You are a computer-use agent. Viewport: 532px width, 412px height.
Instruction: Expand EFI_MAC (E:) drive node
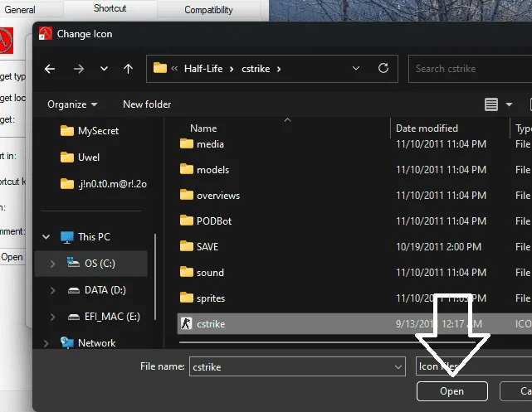(52, 317)
